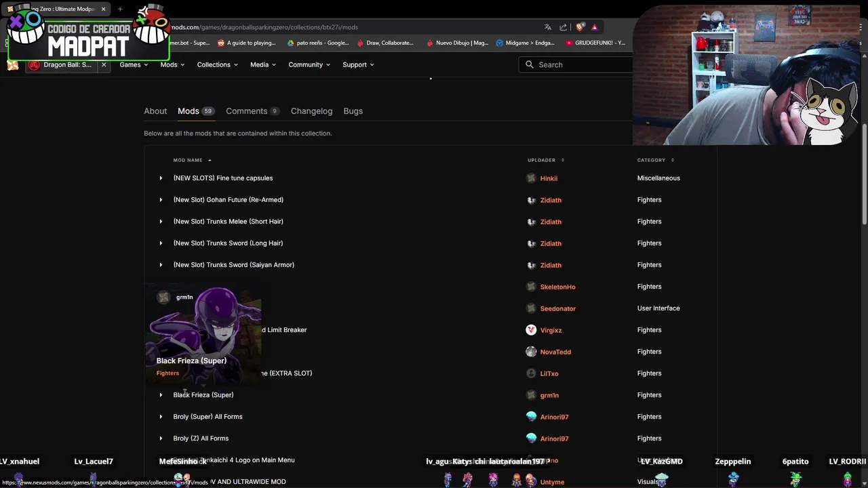868x488 pixels.
Task: Select the Mods 59 tab
Action: click(195, 111)
